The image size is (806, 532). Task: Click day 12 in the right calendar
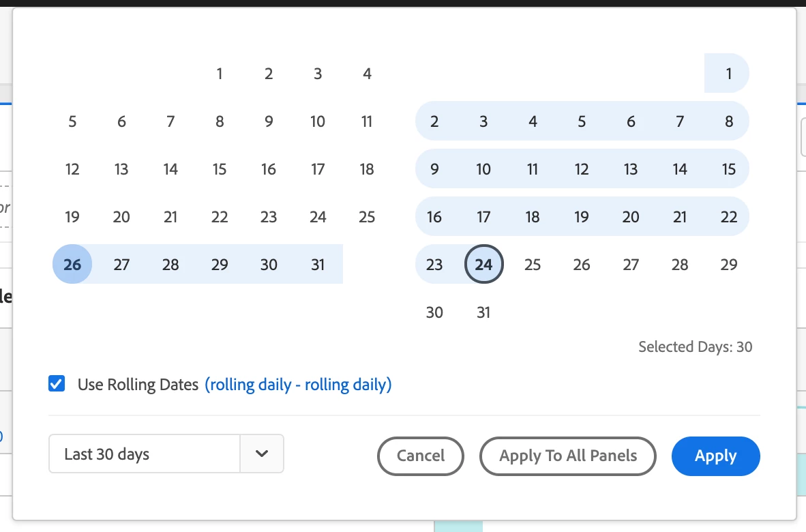tap(582, 169)
